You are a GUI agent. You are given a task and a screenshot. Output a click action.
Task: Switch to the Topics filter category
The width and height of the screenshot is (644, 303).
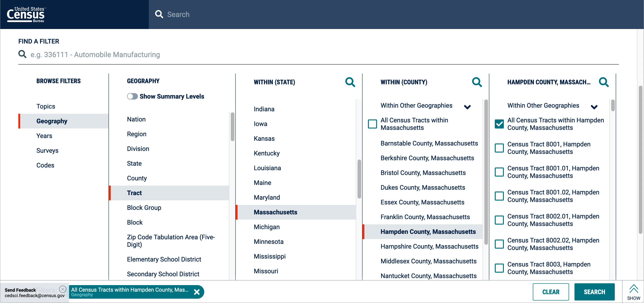[46, 106]
